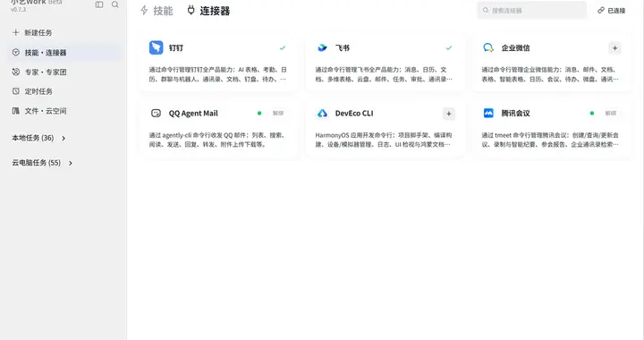Click the 企业微信 app icon

click(x=488, y=47)
